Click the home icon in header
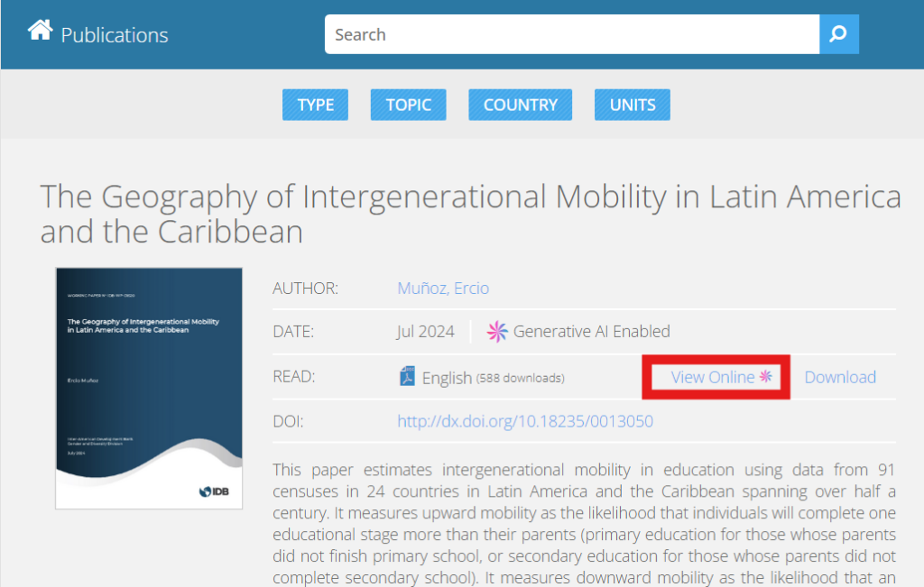This screenshot has width=924, height=587. click(x=40, y=32)
